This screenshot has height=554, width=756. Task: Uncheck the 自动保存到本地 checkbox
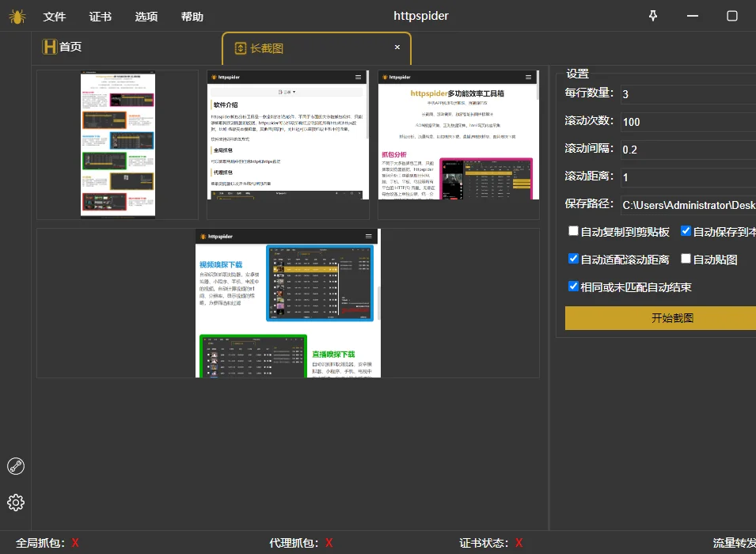coord(686,231)
